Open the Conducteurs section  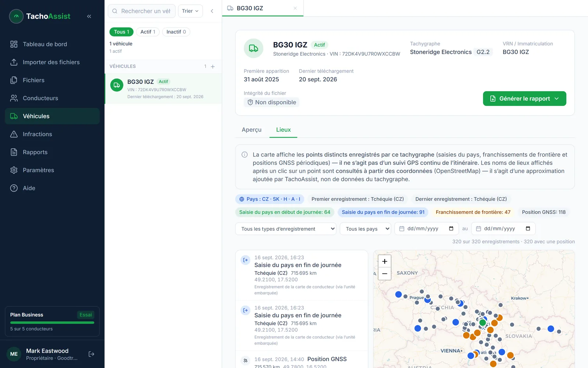click(x=52, y=98)
